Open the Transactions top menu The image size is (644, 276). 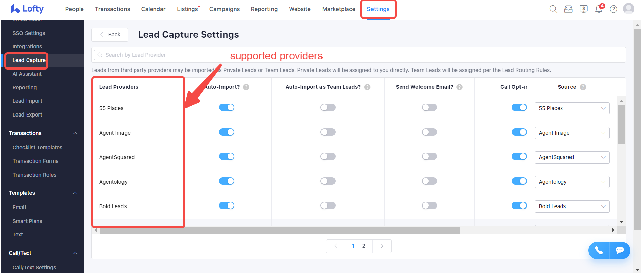[x=112, y=9]
